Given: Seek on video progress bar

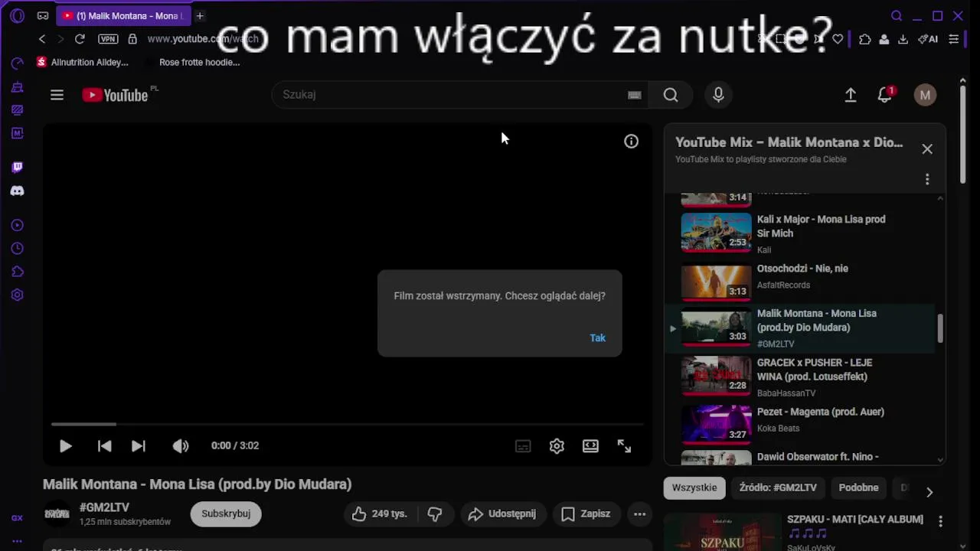Looking at the screenshot, I should (347, 424).
